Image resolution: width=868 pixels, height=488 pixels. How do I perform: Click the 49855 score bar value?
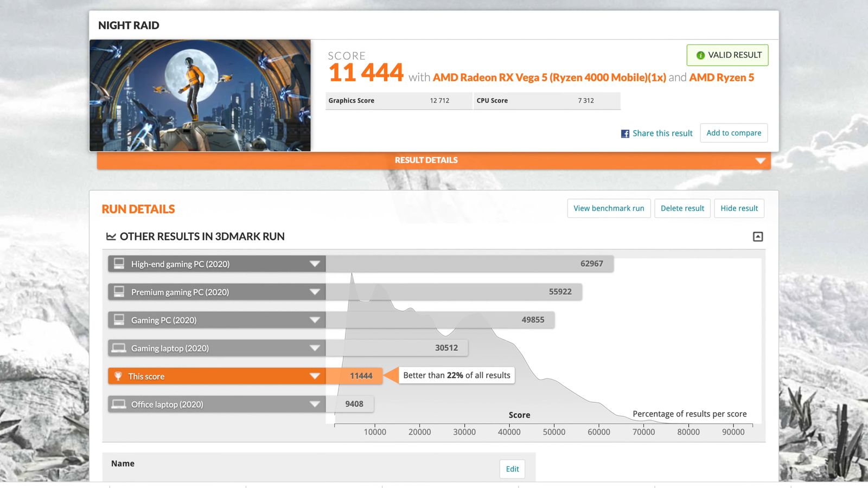[x=533, y=320]
